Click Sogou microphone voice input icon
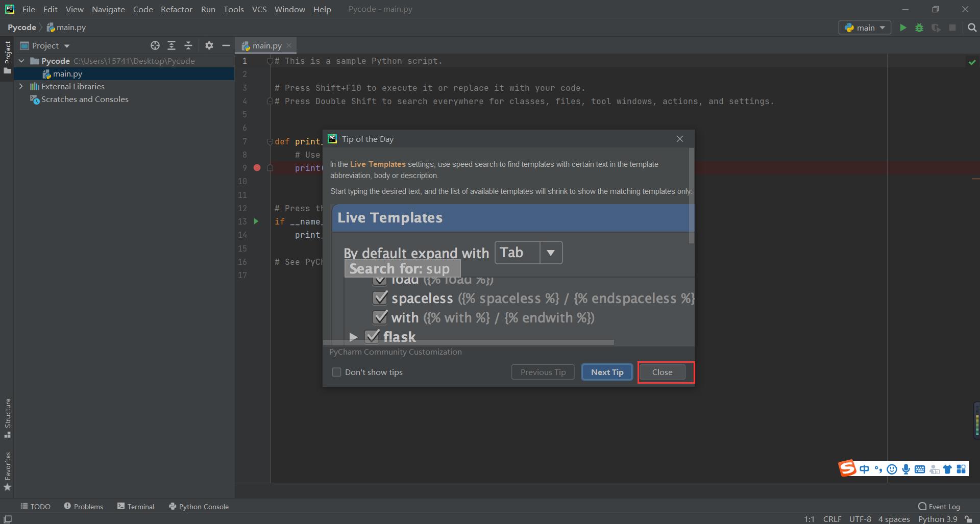Image resolution: width=980 pixels, height=524 pixels. pyautogui.click(x=905, y=469)
